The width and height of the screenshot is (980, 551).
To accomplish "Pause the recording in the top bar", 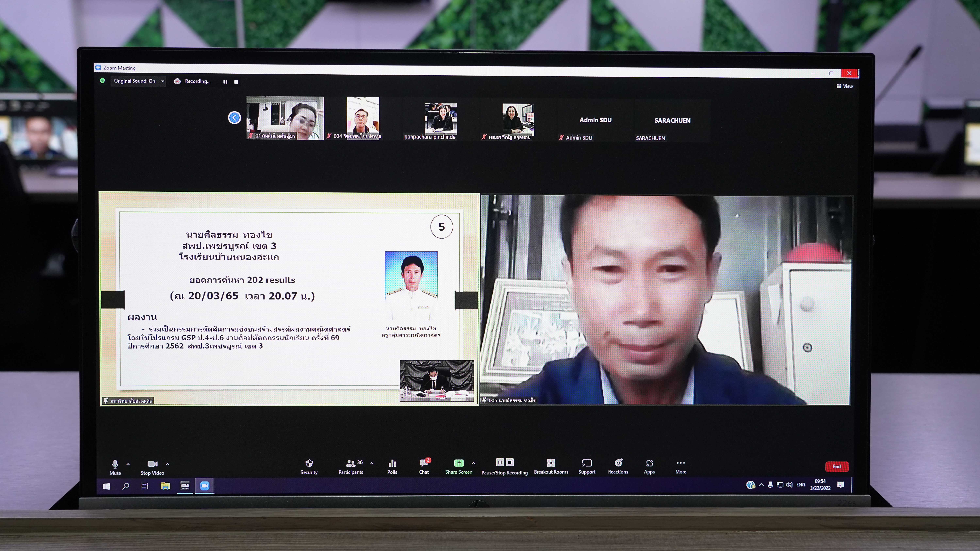I will pyautogui.click(x=225, y=82).
